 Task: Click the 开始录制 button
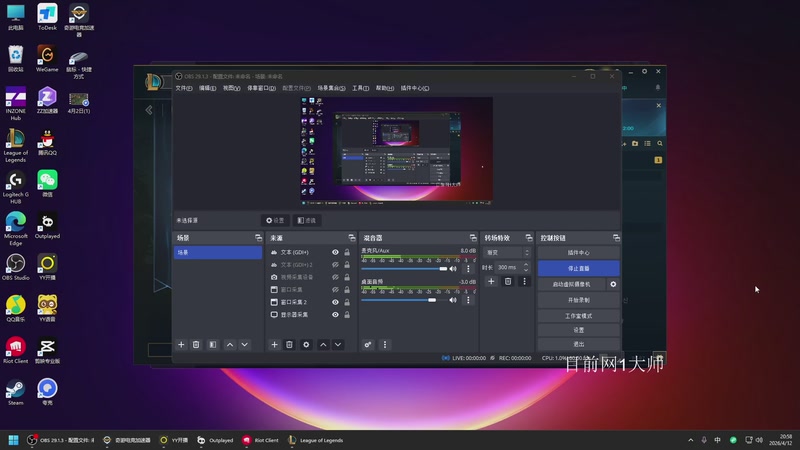click(x=578, y=299)
